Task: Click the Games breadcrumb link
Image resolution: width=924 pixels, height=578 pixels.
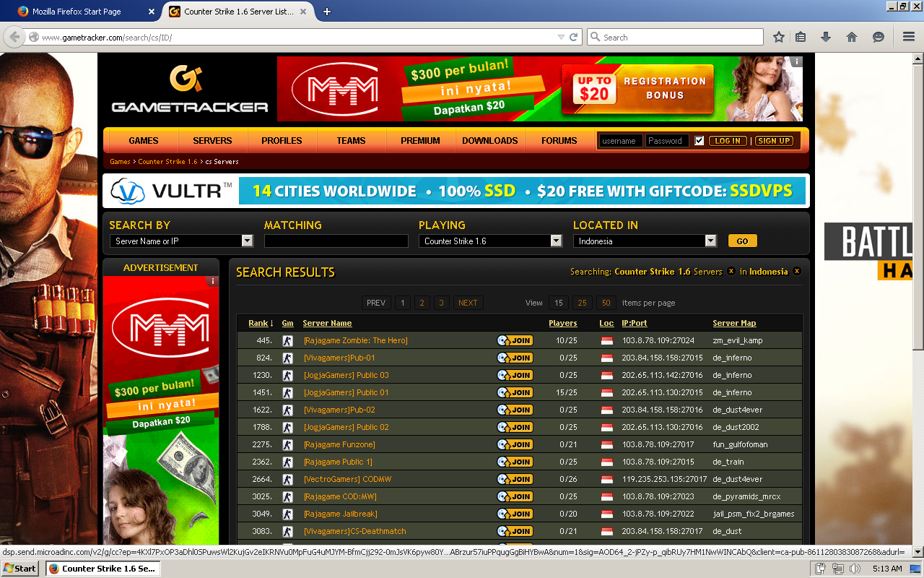Action: (x=120, y=162)
